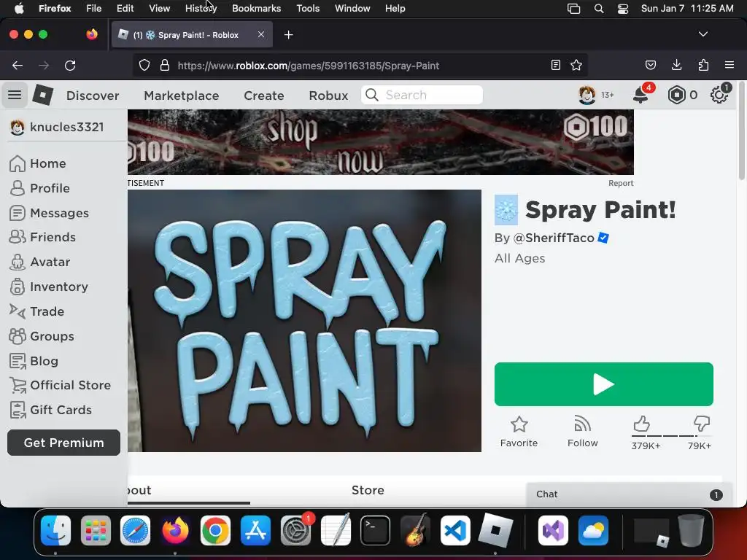Go back with the Firefox back arrow
The image size is (747, 560).
(18, 65)
